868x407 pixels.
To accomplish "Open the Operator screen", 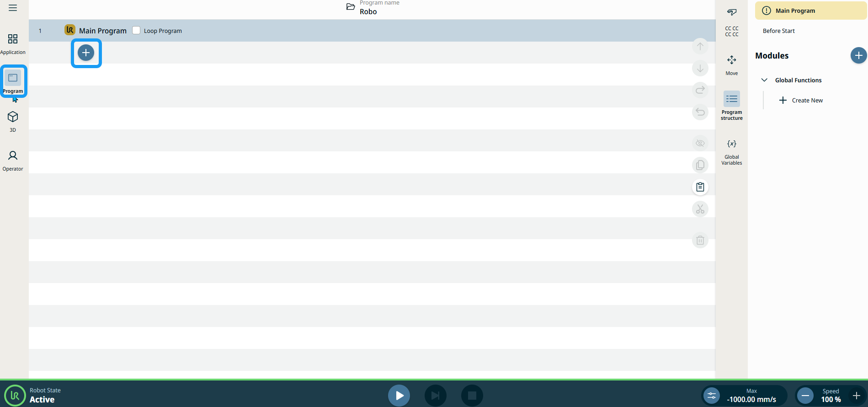I will (x=13, y=160).
